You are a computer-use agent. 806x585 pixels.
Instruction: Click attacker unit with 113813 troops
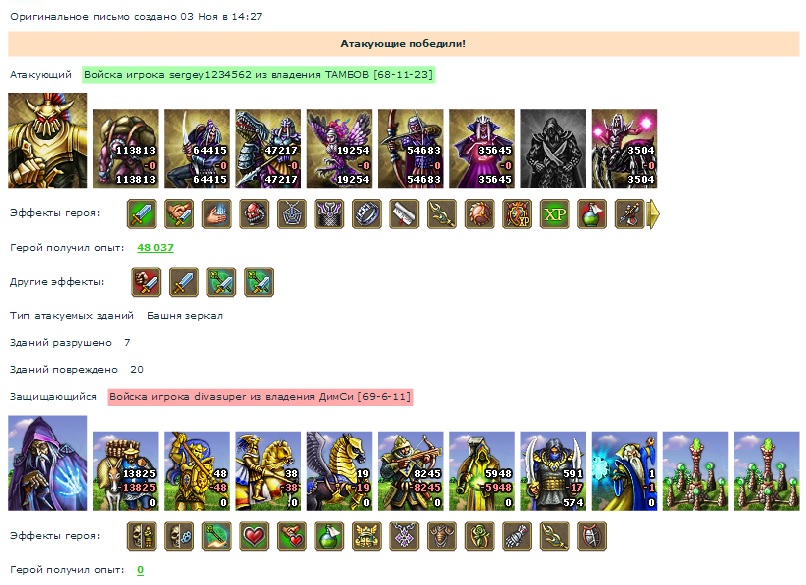click(126, 149)
